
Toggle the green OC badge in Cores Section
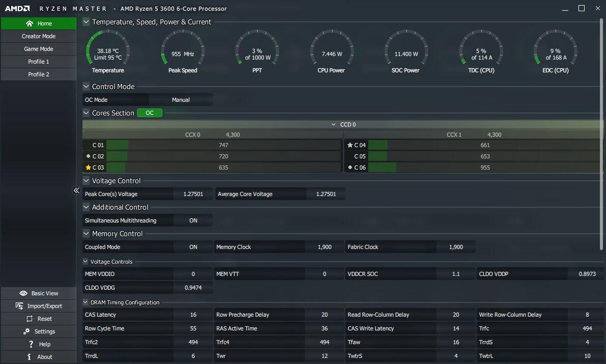coord(150,113)
